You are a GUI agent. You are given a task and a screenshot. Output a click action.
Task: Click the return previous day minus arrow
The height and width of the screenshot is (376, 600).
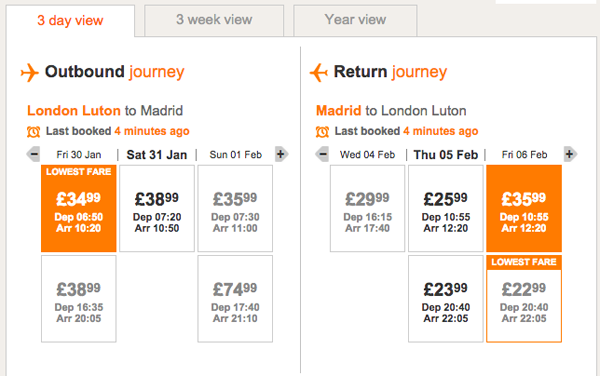tap(322, 155)
